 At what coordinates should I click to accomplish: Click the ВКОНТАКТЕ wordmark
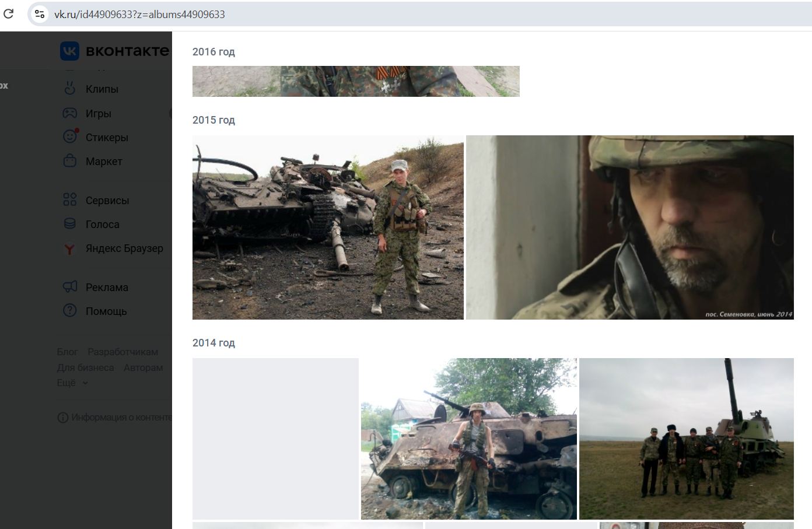[128, 51]
